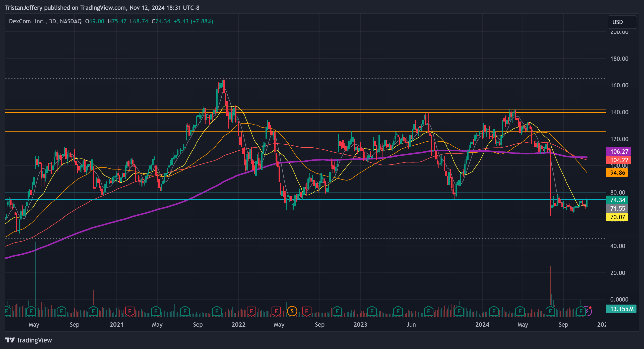Click the green earnings marker for July 2020
The width and height of the screenshot is (644, 349).
click(x=61, y=311)
